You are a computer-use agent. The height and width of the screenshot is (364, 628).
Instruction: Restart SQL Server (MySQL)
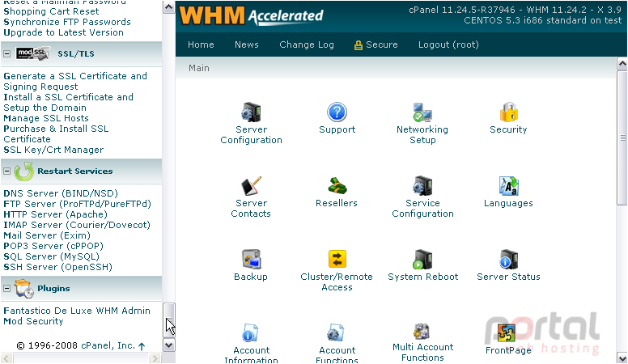pyautogui.click(x=51, y=256)
